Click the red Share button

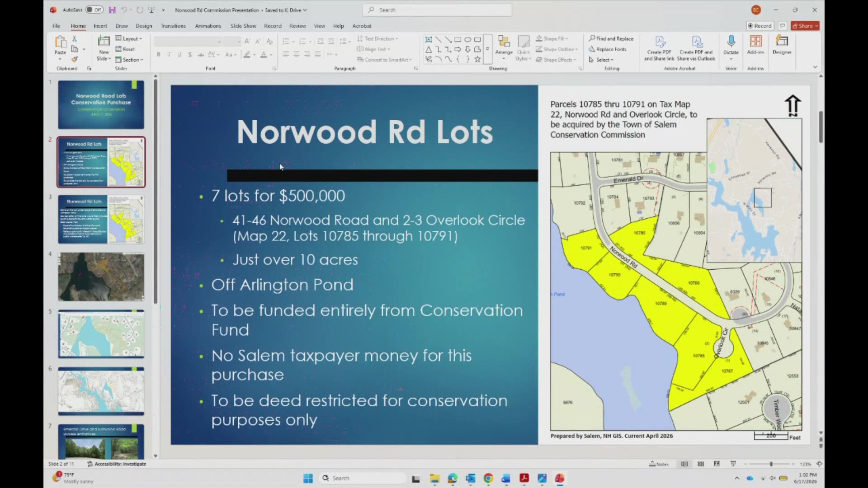coord(805,26)
